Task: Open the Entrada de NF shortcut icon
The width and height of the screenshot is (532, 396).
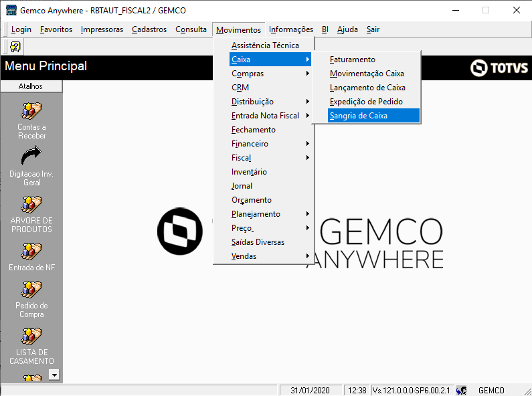Action: point(31,252)
